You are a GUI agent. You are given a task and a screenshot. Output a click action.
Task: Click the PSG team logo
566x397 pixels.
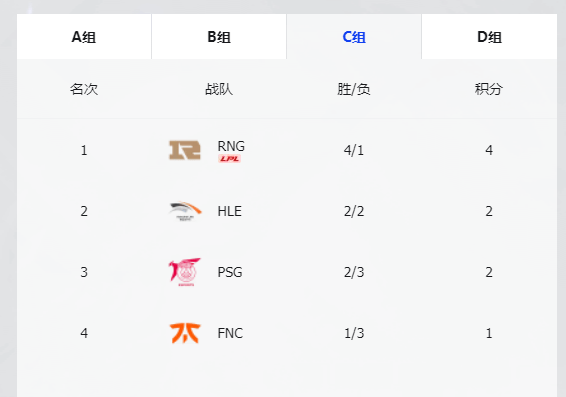click(184, 272)
